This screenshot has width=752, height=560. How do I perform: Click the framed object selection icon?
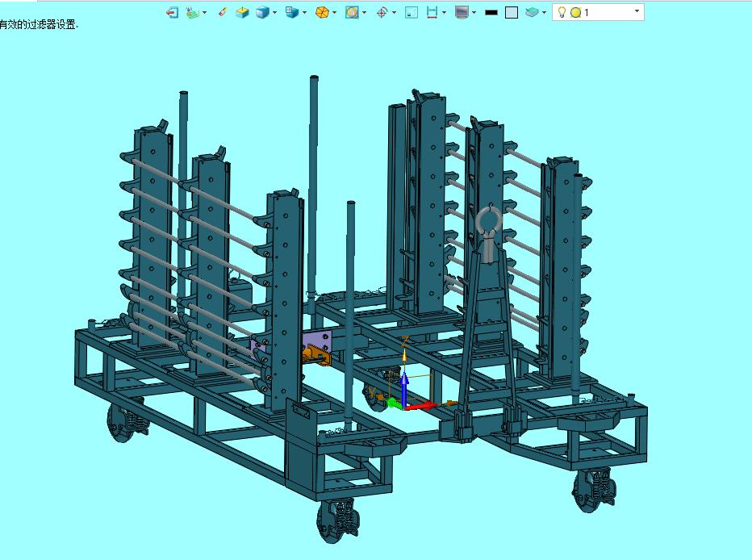coord(352,12)
